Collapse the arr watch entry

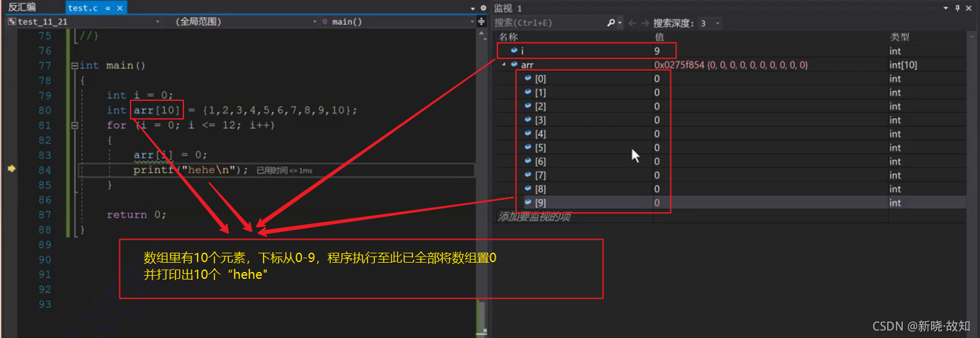pyautogui.click(x=504, y=64)
